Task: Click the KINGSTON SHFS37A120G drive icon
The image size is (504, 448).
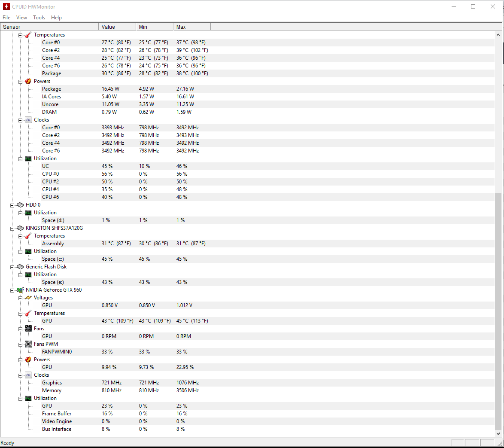Action: pyautogui.click(x=20, y=228)
